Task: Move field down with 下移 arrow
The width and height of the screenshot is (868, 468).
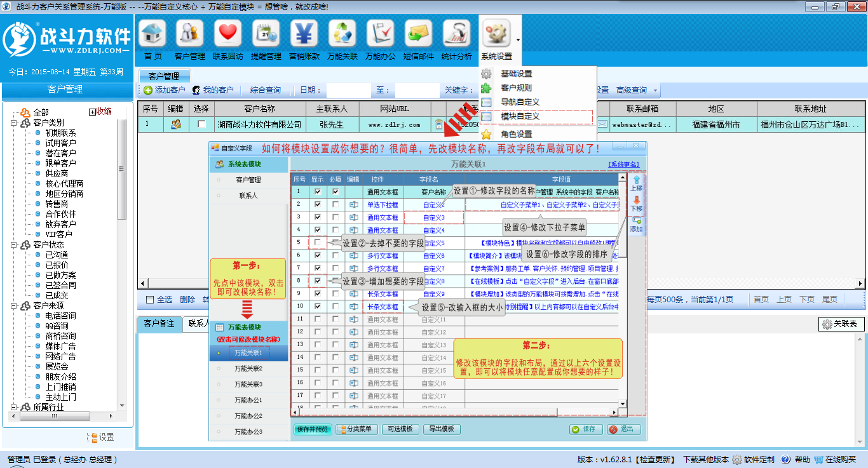Action: coord(636,203)
